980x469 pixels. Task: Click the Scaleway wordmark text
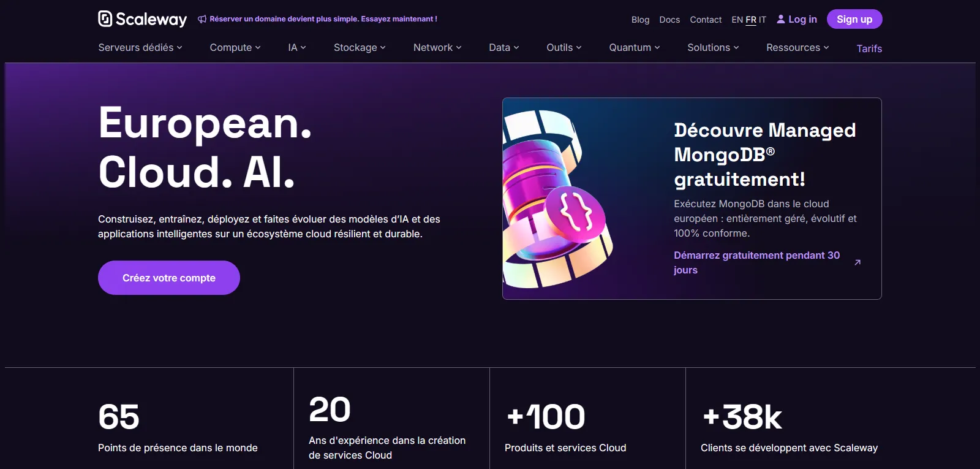pyautogui.click(x=151, y=20)
